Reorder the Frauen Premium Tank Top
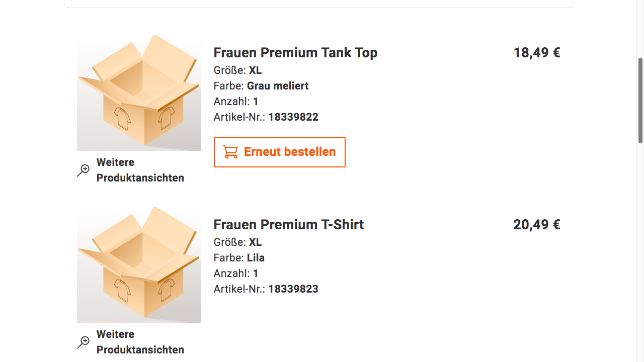Screen dimensions: 644x362 tap(279, 152)
